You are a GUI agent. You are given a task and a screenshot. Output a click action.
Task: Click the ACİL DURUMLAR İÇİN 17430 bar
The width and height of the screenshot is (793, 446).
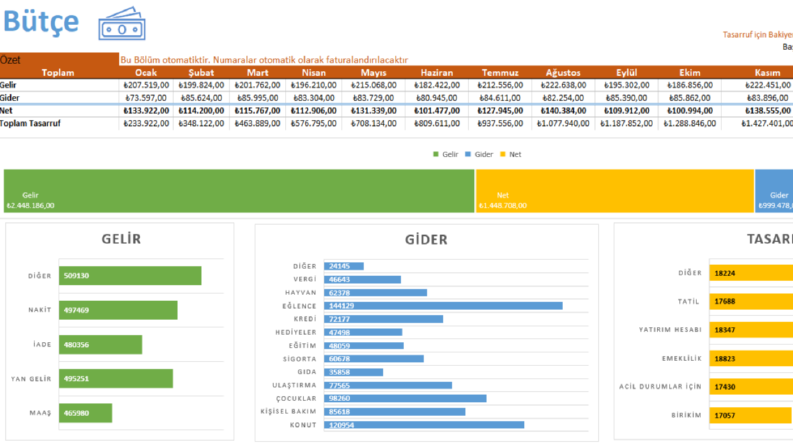751,387
